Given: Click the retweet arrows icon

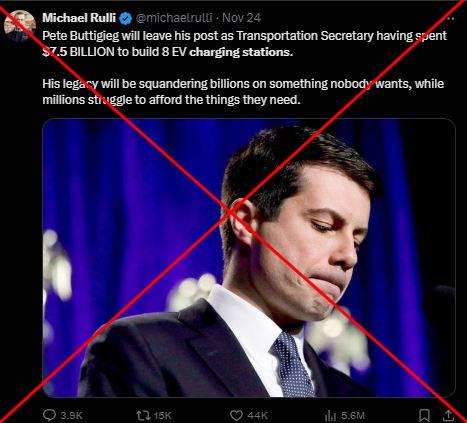Looking at the screenshot, I should coord(143,416).
